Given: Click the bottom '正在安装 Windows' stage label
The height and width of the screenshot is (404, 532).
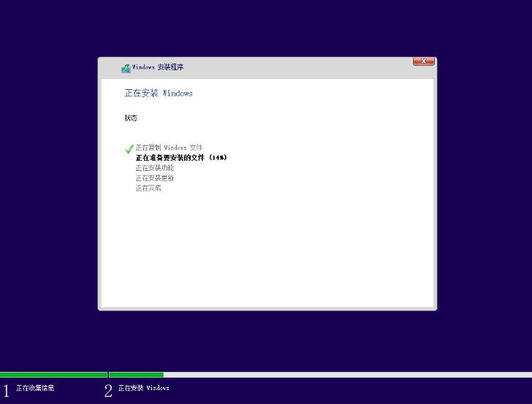Looking at the screenshot, I should point(143,388).
